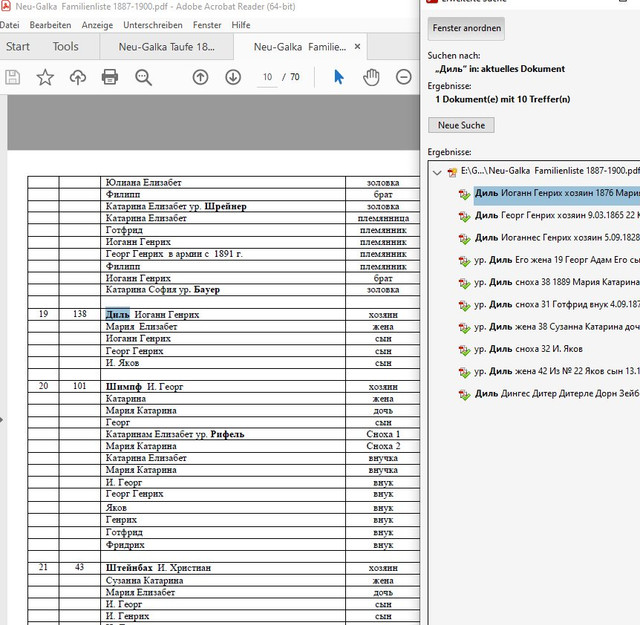Zoom out with the minus circle icon

tap(403, 77)
